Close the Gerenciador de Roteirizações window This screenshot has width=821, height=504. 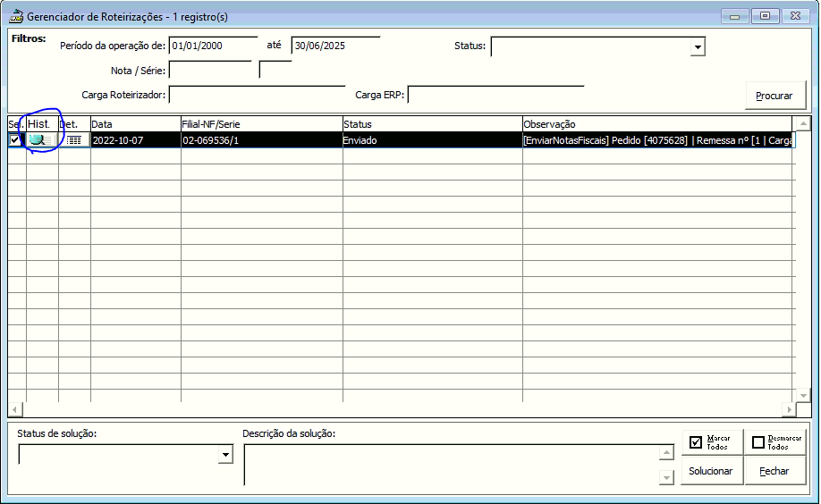795,16
